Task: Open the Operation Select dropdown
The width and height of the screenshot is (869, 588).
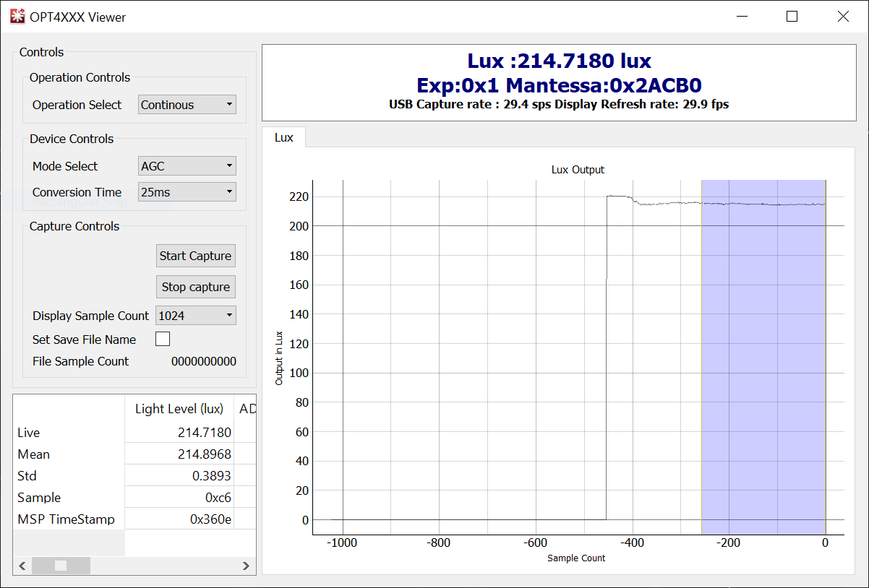Action: click(x=187, y=105)
